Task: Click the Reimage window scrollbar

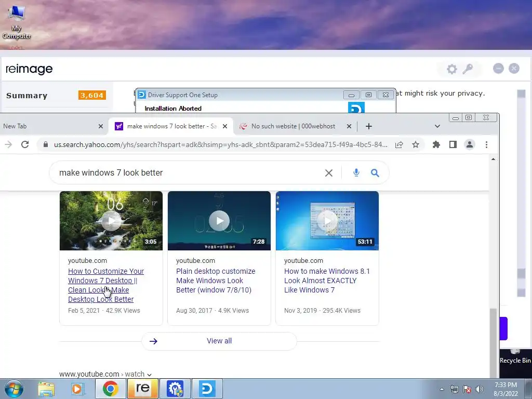Action: point(521,193)
